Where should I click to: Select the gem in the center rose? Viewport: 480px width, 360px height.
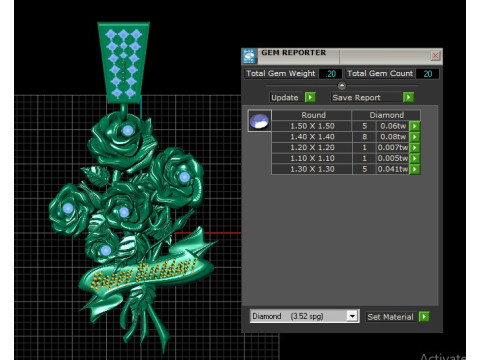[x=124, y=212]
